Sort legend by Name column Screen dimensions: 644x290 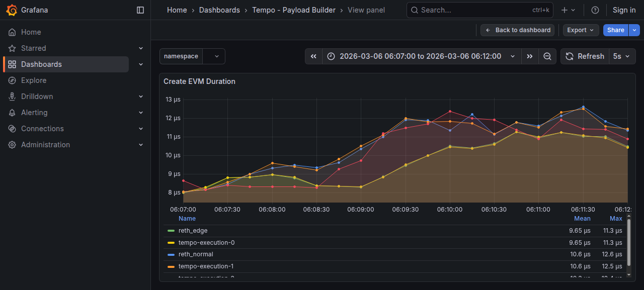tap(187, 219)
